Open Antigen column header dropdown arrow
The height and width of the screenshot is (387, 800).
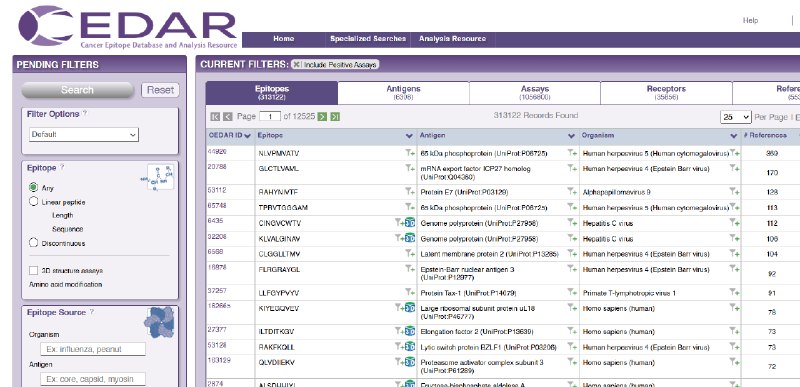[571, 136]
